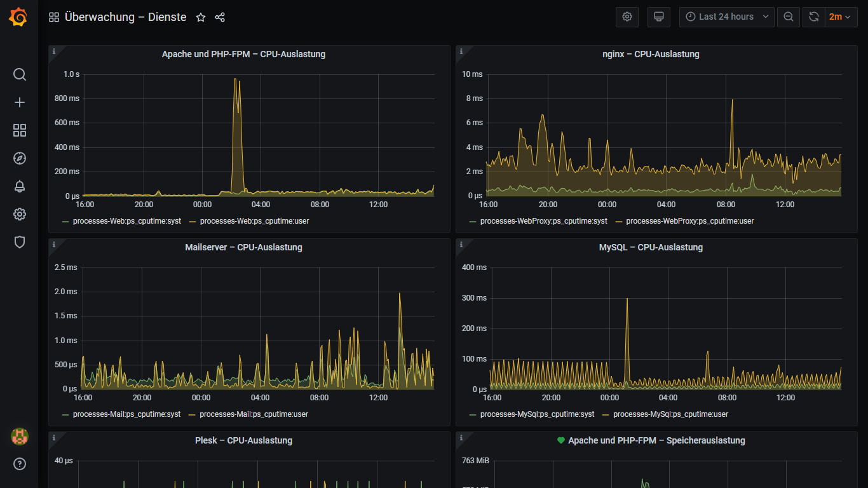Viewport: 868px width, 488px height.
Task: Open dashboard settings gear in top bar
Action: pyautogui.click(x=627, y=17)
